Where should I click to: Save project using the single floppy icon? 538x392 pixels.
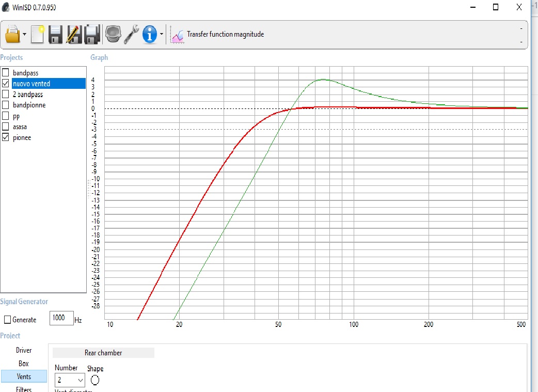55,34
